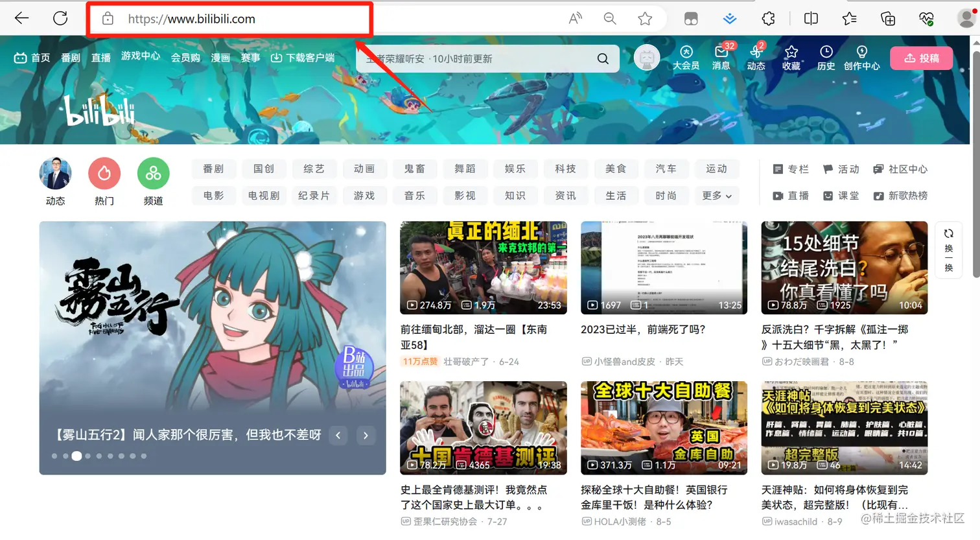The image size is (980, 540).
Task: Go to 首页 in top navigation
Action: (32, 58)
